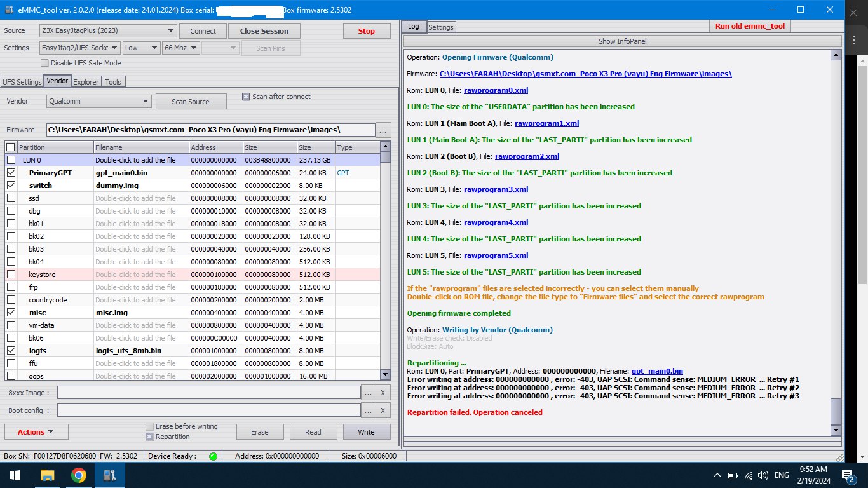Image resolution: width=868 pixels, height=488 pixels.
Task: Open the Actions dropdown menu
Action: 36,432
